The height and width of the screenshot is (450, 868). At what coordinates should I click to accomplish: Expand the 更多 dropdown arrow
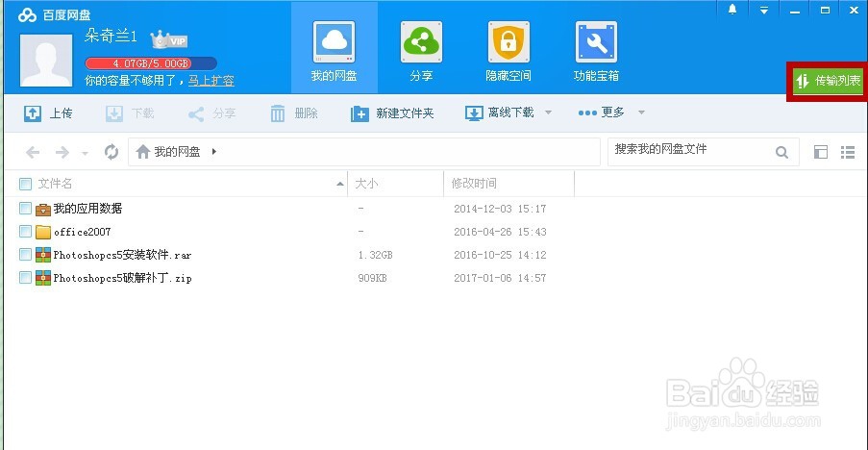(x=641, y=112)
